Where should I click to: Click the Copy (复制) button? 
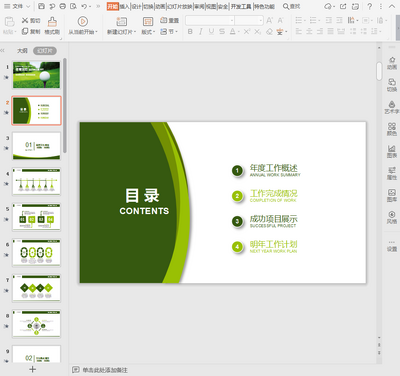31,32
